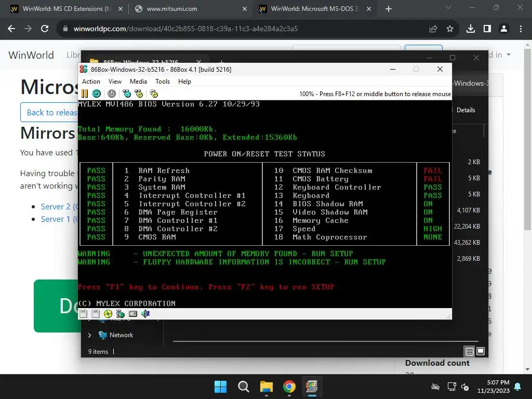Viewport: 532px width, 399px height.
Task: Click the CD-ROM disc status bar icon
Action: coord(108,314)
